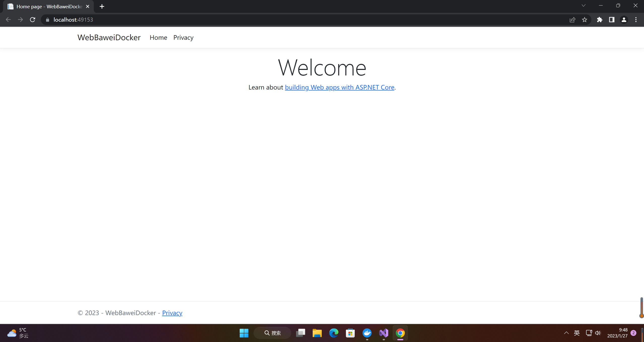Select the Home nav menu item
Screen dimensions: 644x342
coord(158,37)
